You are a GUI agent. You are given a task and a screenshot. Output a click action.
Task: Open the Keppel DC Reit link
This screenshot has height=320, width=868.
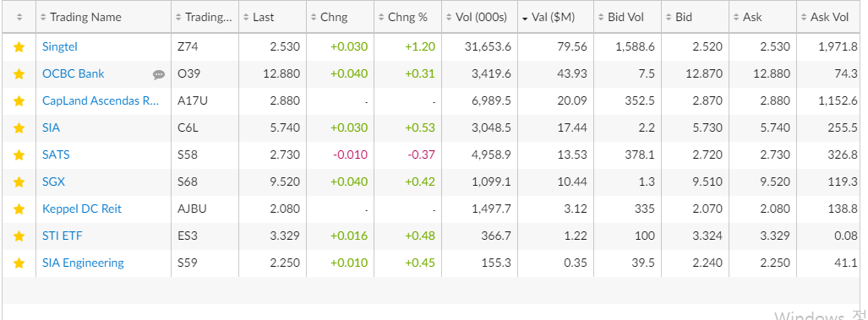click(x=82, y=209)
